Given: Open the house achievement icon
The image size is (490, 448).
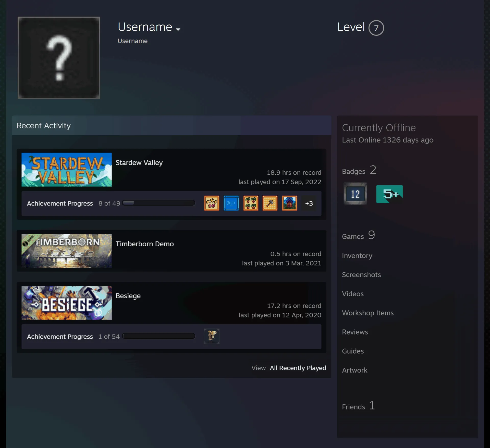Looking at the screenshot, I should tap(289, 203).
